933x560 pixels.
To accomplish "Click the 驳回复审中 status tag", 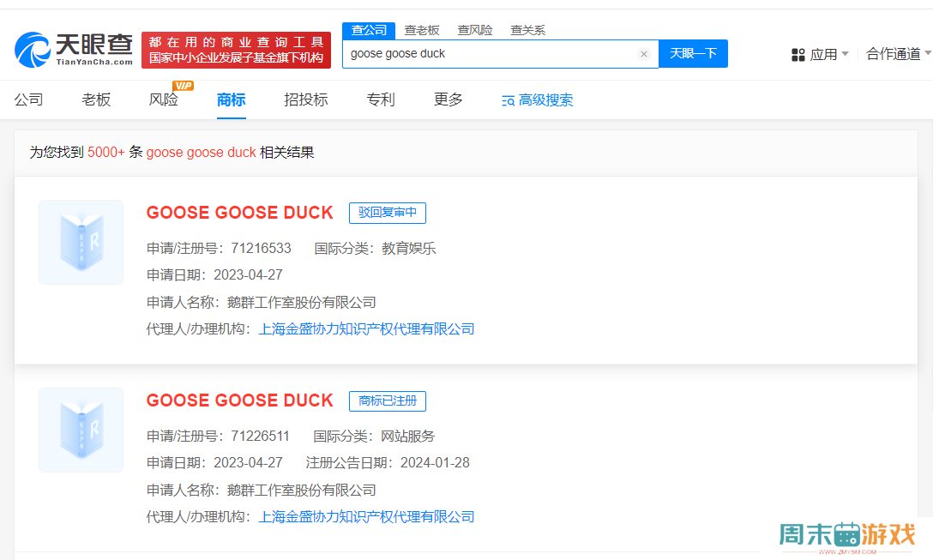I will tap(387, 213).
